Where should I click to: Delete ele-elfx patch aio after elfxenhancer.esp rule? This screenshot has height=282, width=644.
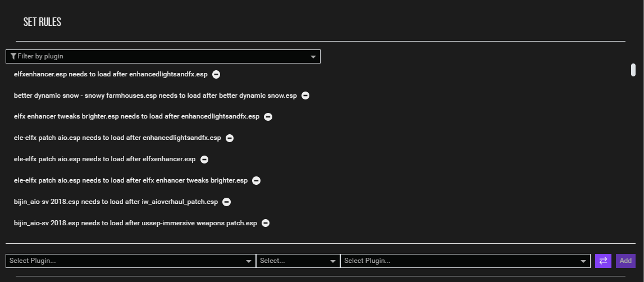(x=204, y=160)
